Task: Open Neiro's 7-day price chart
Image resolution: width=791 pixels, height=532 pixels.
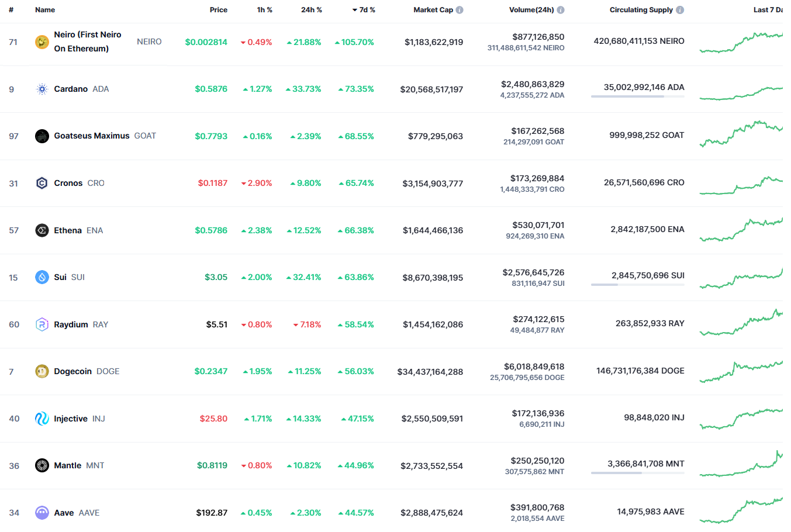Action: [x=741, y=43]
